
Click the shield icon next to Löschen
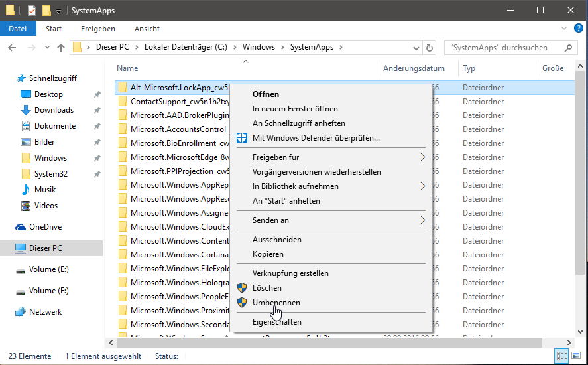[242, 287]
